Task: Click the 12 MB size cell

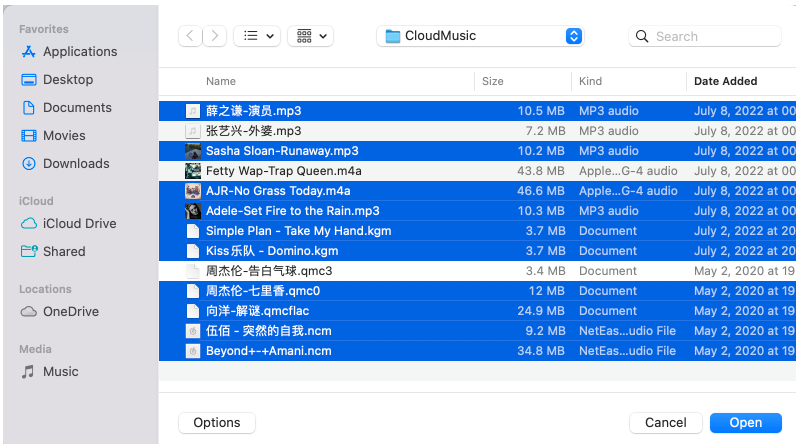Action: (547, 291)
